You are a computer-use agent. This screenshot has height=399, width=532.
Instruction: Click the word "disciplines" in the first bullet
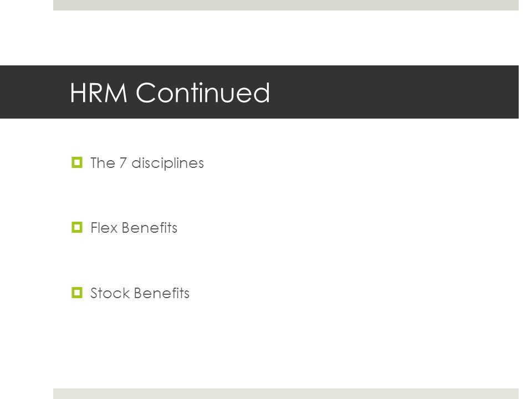pos(167,163)
